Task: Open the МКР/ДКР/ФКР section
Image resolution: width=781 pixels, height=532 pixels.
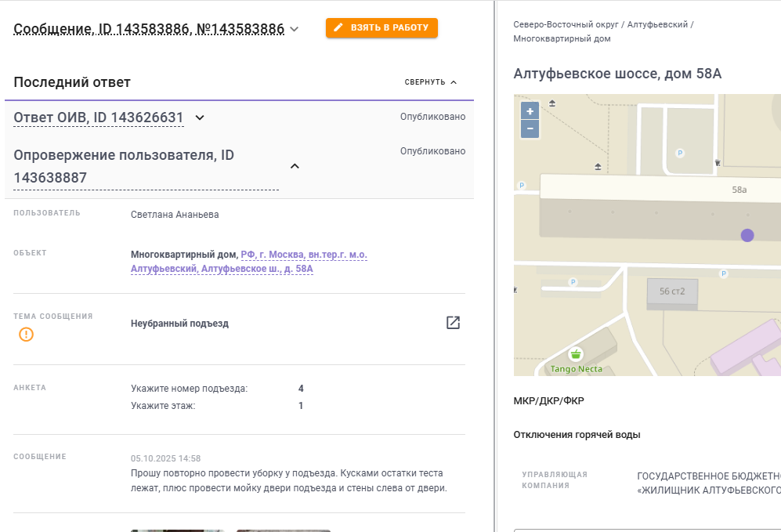Action: (x=548, y=401)
